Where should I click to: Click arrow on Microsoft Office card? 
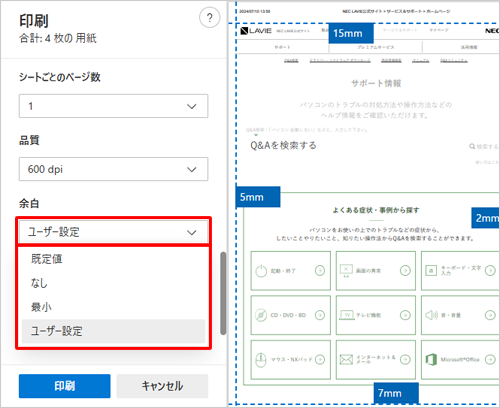(490, 359)
